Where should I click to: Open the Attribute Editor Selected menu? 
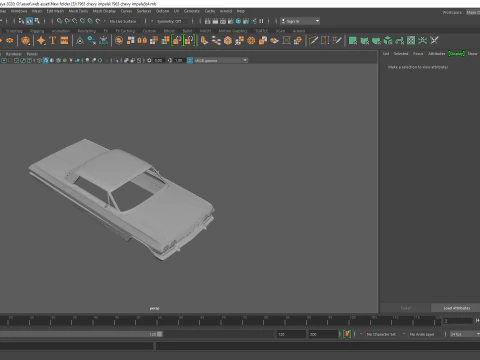point(401,53)
